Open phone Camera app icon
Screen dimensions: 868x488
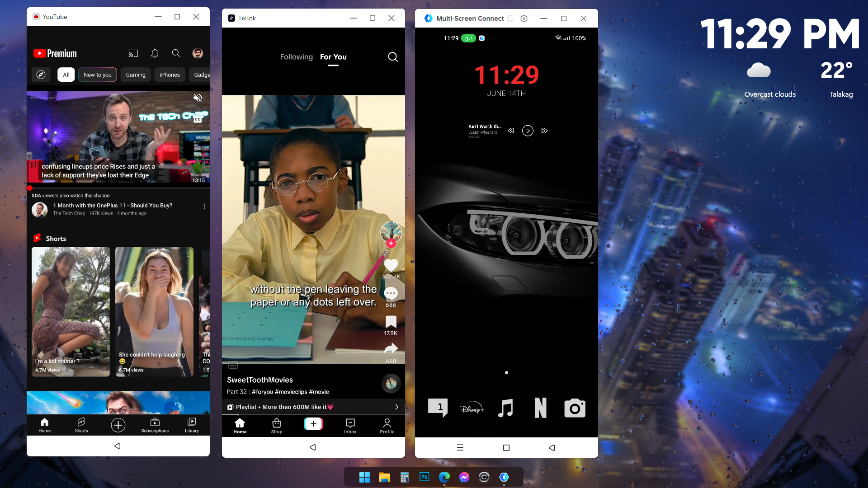click(575, 408)
